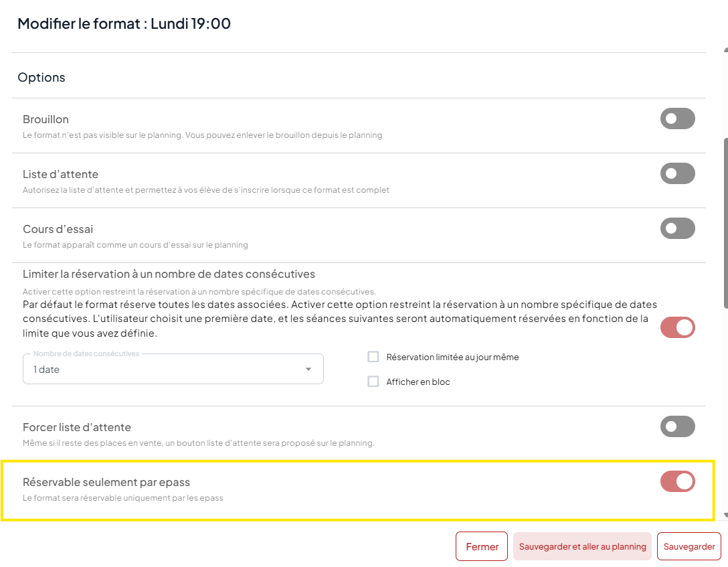
Task: Enable the Brouillon toggle switch
Action: tap(677, 119)
